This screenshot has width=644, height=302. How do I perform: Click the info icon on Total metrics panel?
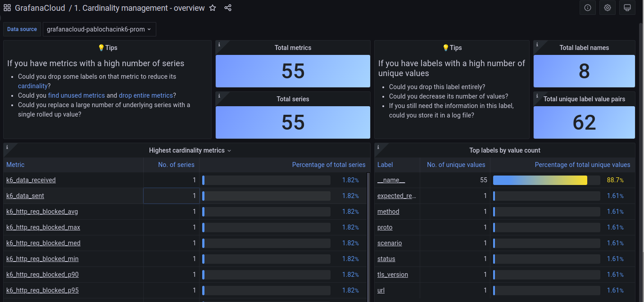click(x=220, y=45)
